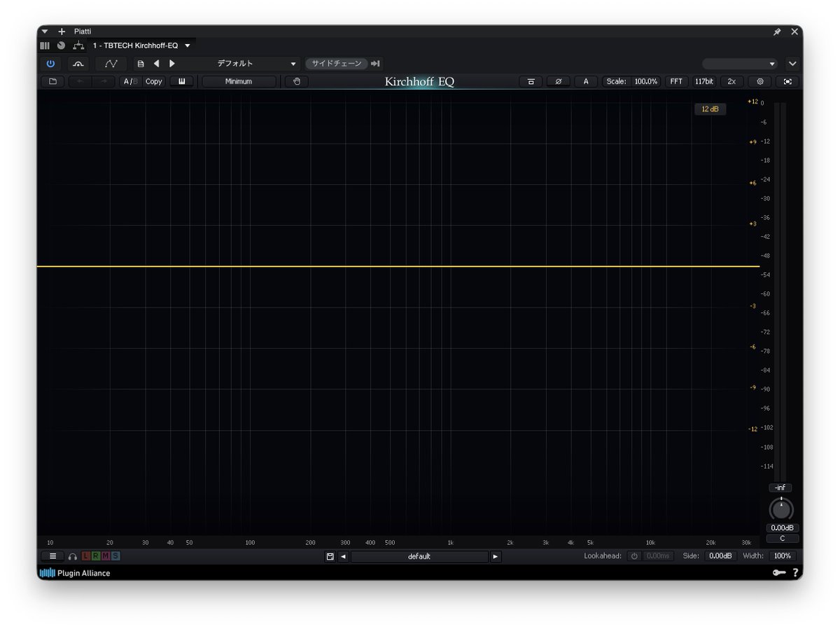The width and height of the screenshot is (840, 629).
Task: Open the FFT analyzer settings
Action: coord(676,81)
